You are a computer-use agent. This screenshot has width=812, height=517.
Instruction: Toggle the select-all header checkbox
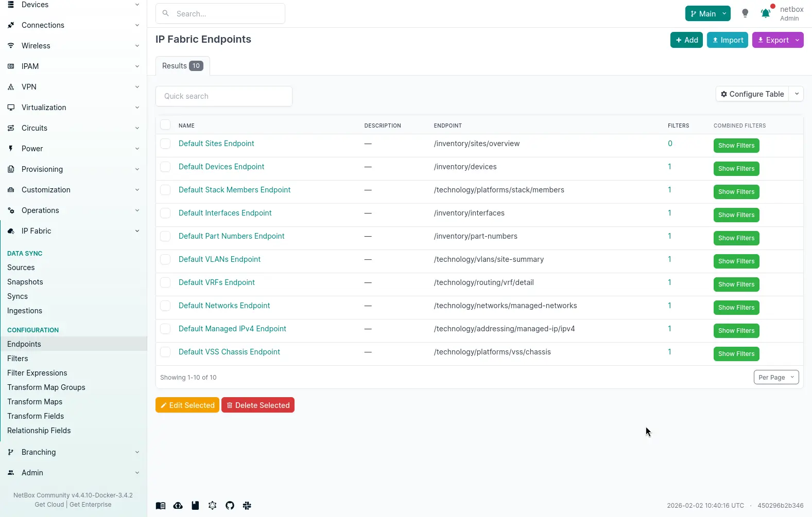(x=165, y=125)
